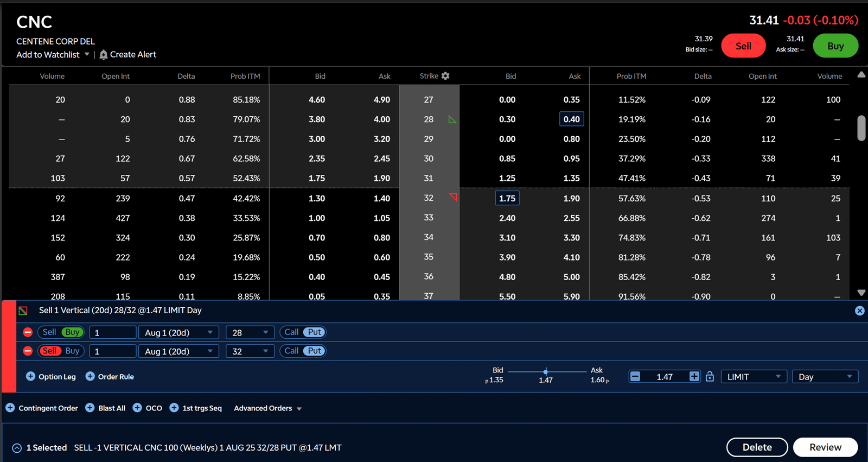Click put bid 3.10 at strike 34
This screenshot has height=462, width=868.
coord(507,238)
